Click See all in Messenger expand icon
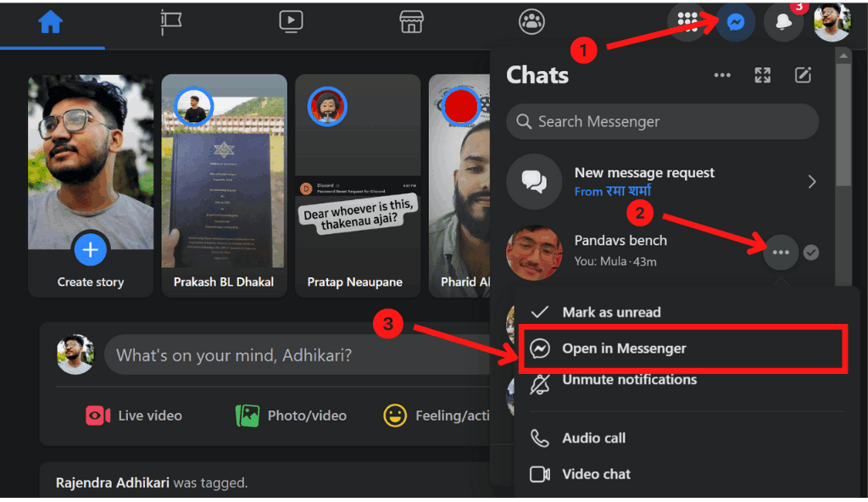 (762, 75)
